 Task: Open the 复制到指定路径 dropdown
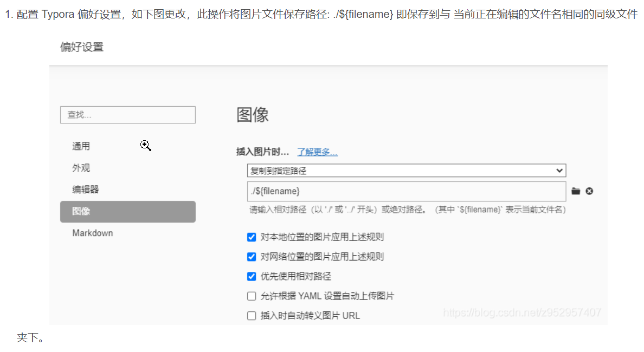coord(406,171)
